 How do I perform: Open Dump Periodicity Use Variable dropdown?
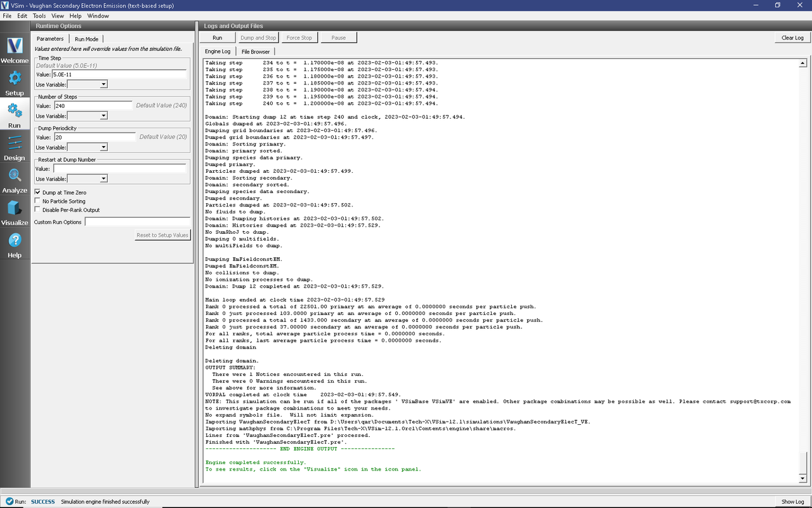click(88, 147)
